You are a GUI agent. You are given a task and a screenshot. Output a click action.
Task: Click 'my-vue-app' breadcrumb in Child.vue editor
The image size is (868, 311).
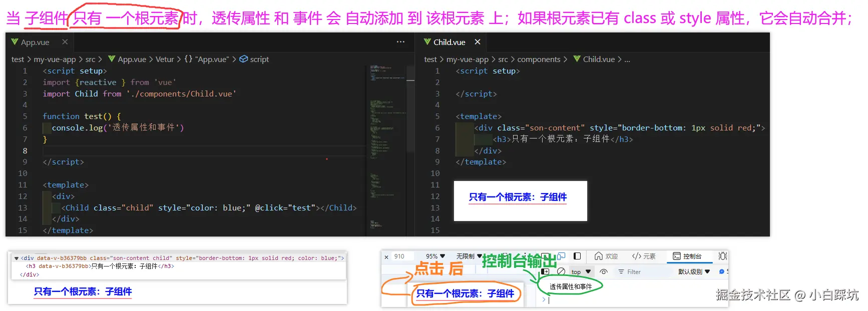point(467,59)
